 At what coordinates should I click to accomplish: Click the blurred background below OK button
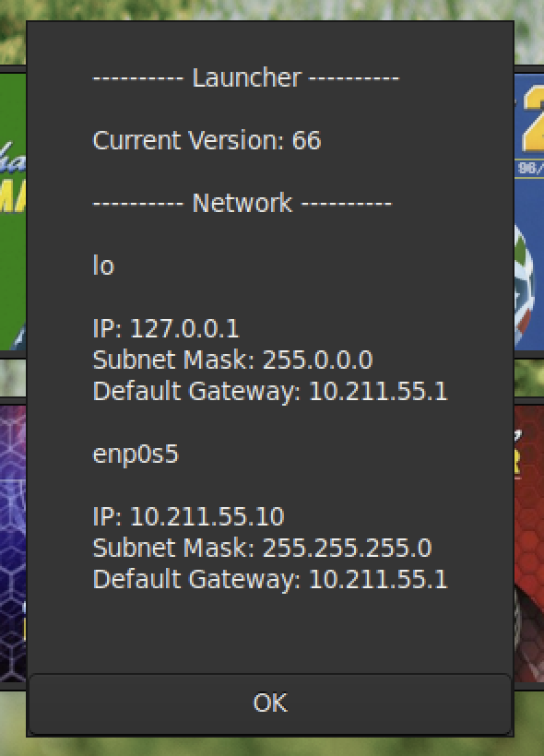[272, 747]
